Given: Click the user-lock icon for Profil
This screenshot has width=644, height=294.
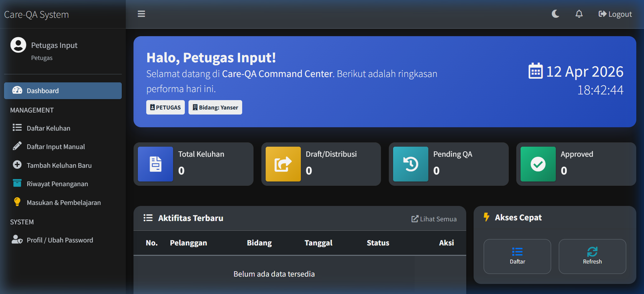Looking at the screenshot, I should pos(17,239).
